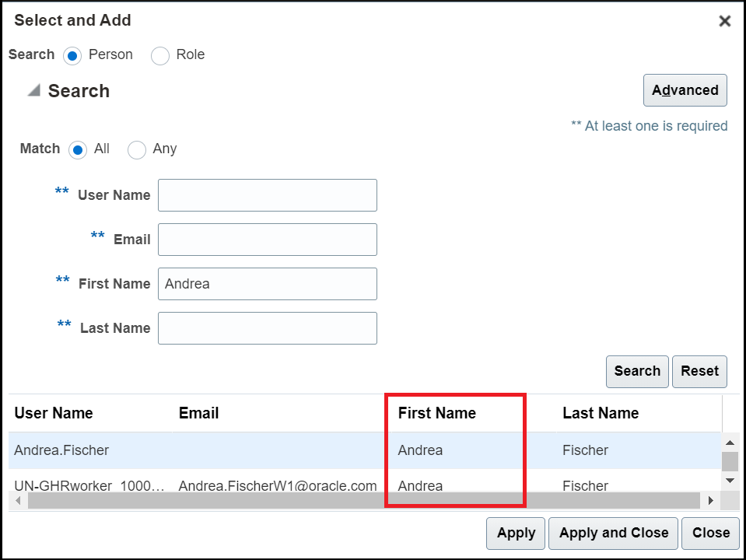Click Apply and Close button

(x=613, y=534)
